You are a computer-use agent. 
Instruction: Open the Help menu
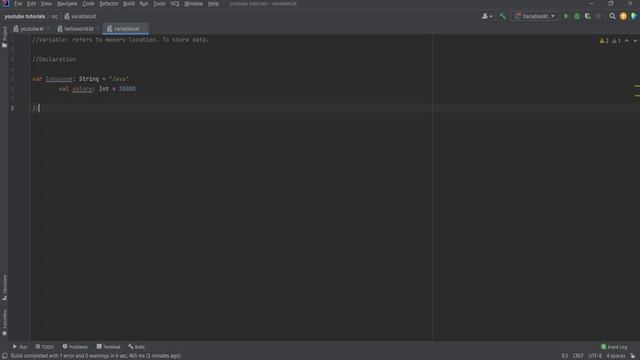(213, 4)
